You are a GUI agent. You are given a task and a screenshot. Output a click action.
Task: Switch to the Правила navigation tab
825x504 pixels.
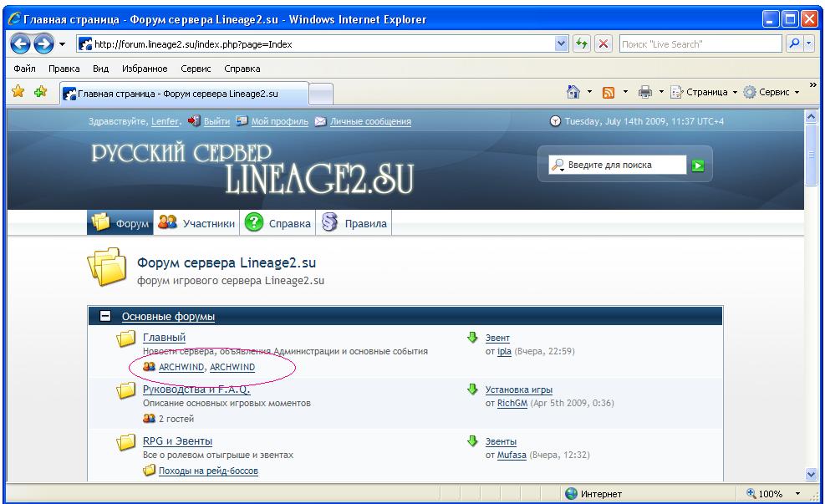[x=354, y=223]
